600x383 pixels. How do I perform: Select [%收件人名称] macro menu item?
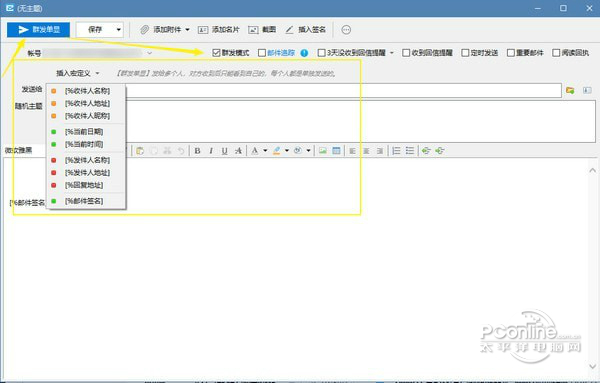click(86, 91)
